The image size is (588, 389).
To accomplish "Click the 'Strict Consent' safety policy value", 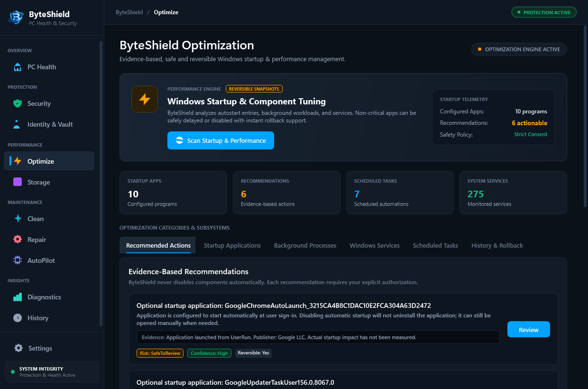I will click(531, 134).
